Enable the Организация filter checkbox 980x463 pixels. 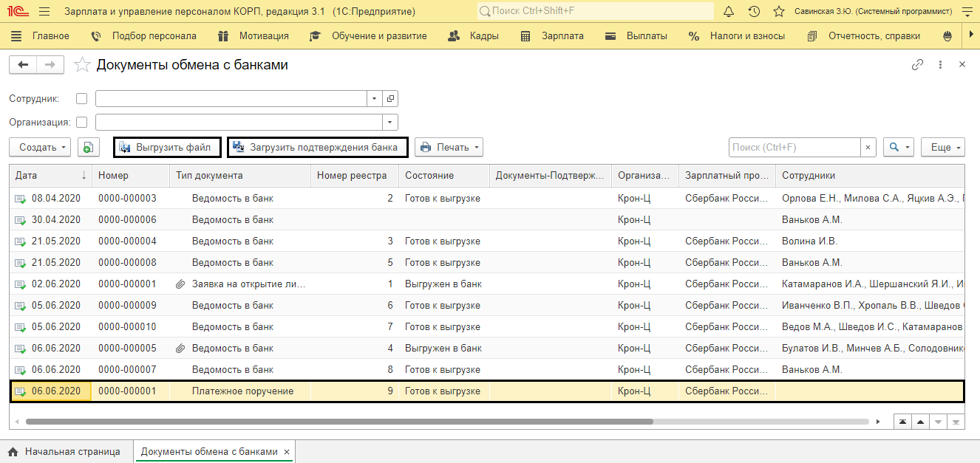click(x=81, y=122)
